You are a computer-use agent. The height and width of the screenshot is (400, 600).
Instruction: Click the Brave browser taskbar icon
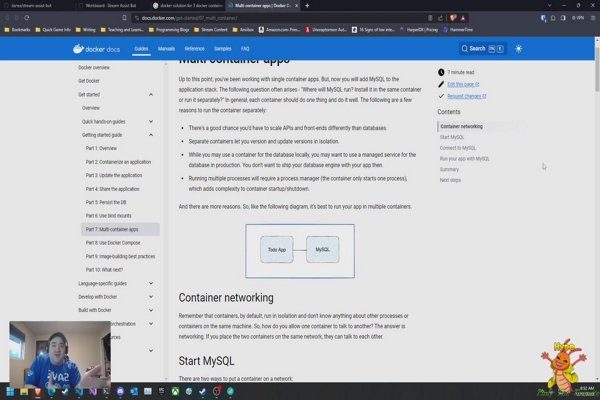coord(38,391)
